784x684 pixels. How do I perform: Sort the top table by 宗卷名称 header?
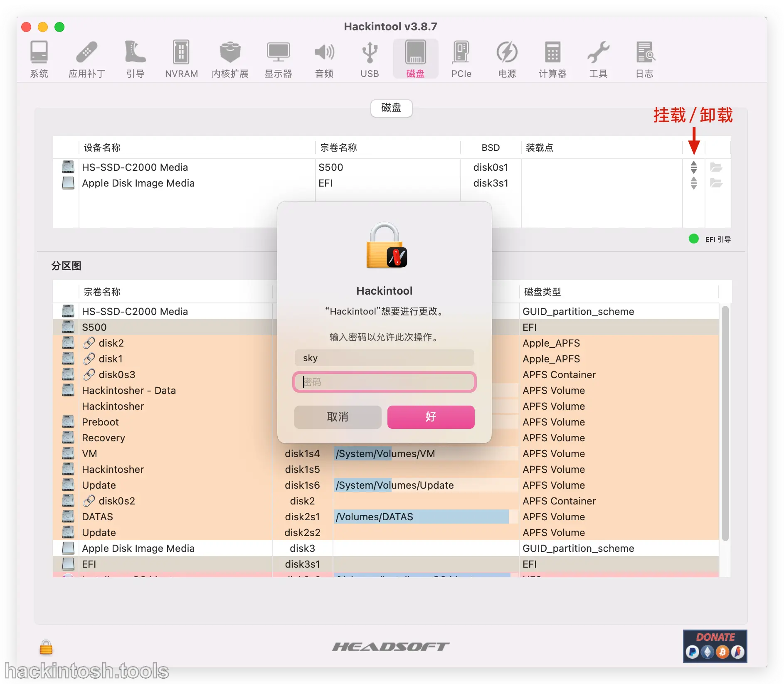388,148
